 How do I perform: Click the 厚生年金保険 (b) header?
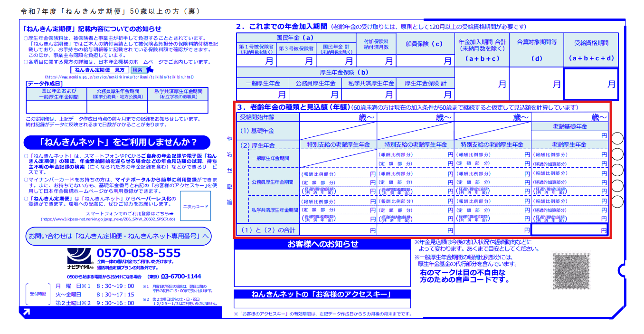point(345,72)
